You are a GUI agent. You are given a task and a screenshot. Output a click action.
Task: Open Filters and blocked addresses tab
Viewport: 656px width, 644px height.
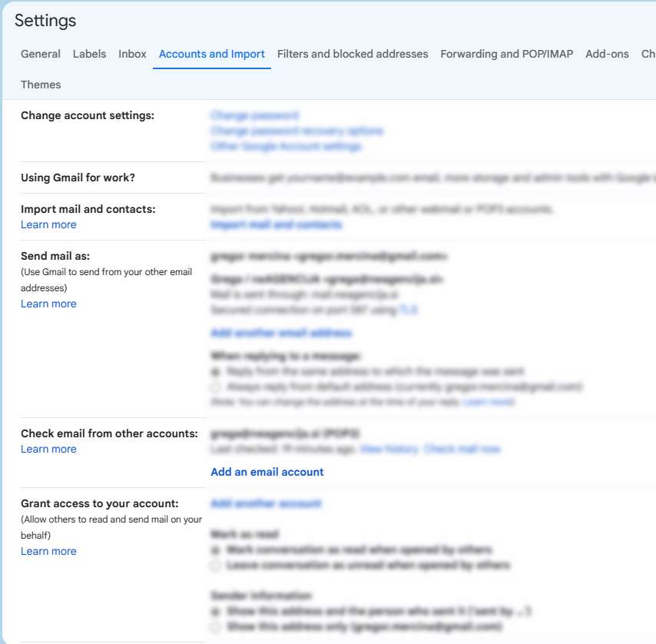[353, 54]
